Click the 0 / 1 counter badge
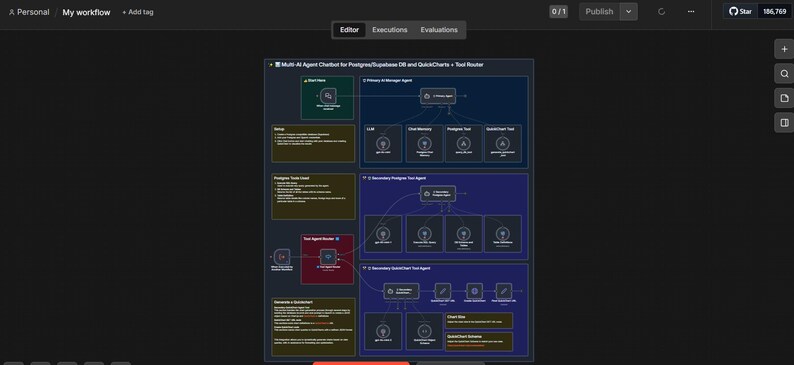This screenshot has height=365, width=794. [558, 12]
